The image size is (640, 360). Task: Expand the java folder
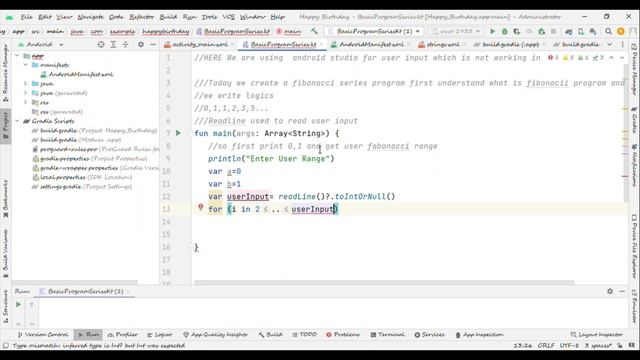click(25, 84)
